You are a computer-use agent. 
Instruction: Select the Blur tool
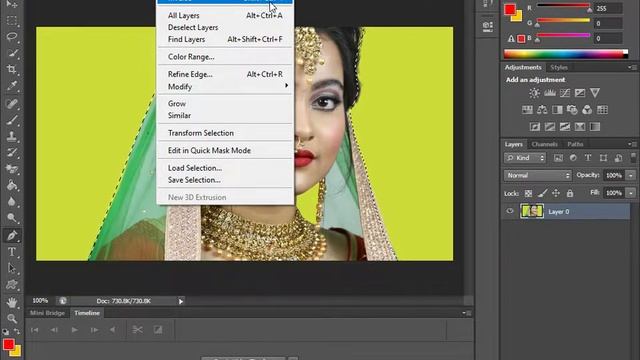[x=12, y=202]
